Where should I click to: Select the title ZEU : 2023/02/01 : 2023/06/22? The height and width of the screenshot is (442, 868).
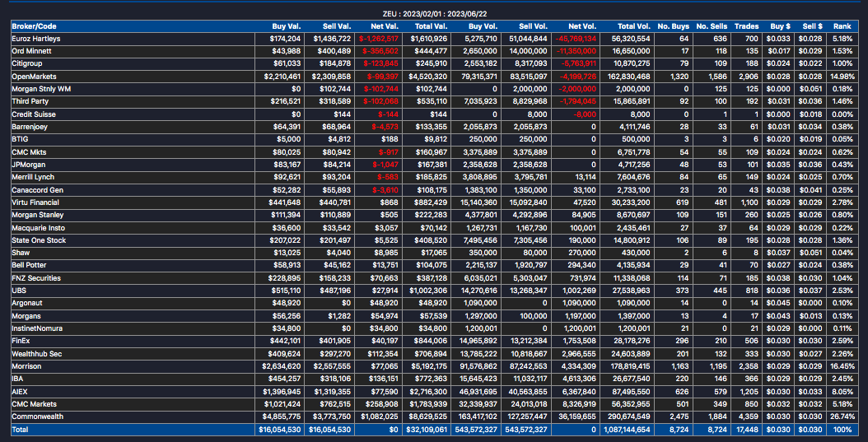(x=435, y=13)
